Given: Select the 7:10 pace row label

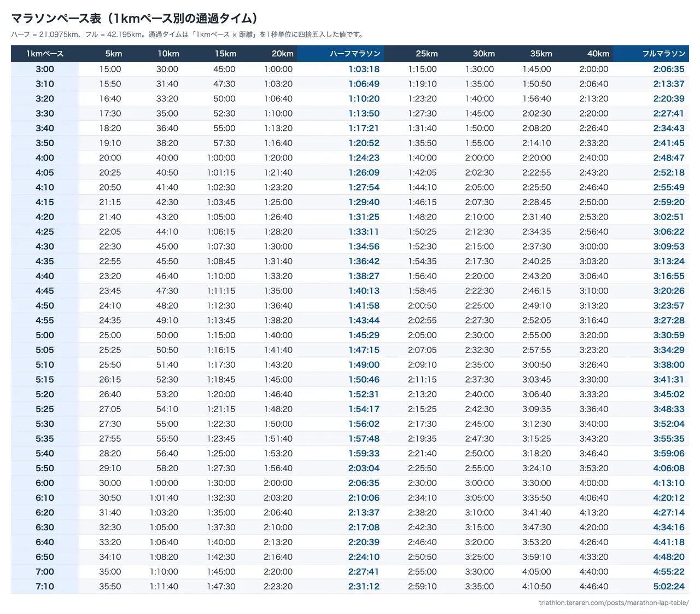Looking at the screenshot, I should pyautogui.click(x=45, y=586).
